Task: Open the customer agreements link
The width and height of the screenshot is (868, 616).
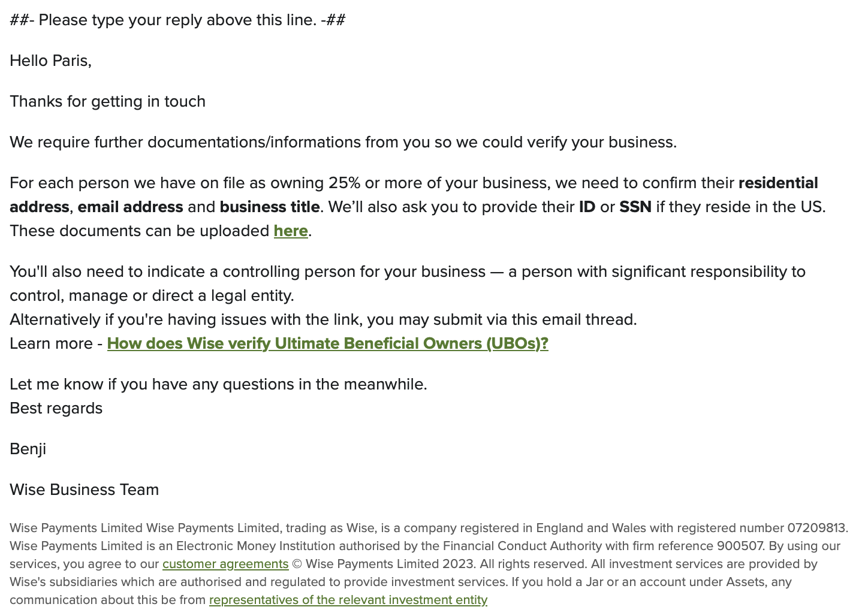Action: [225, 564]
